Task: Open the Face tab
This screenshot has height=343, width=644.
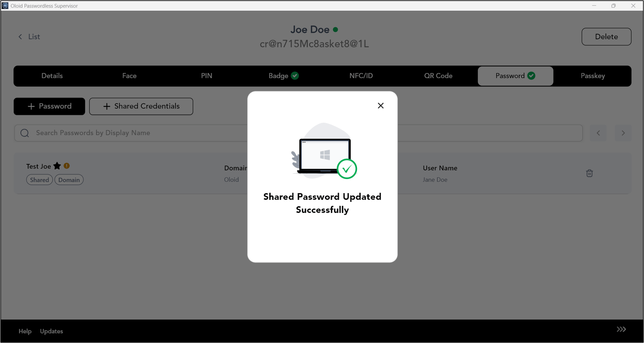Action: pyautogui.click(x=129, y=76)
